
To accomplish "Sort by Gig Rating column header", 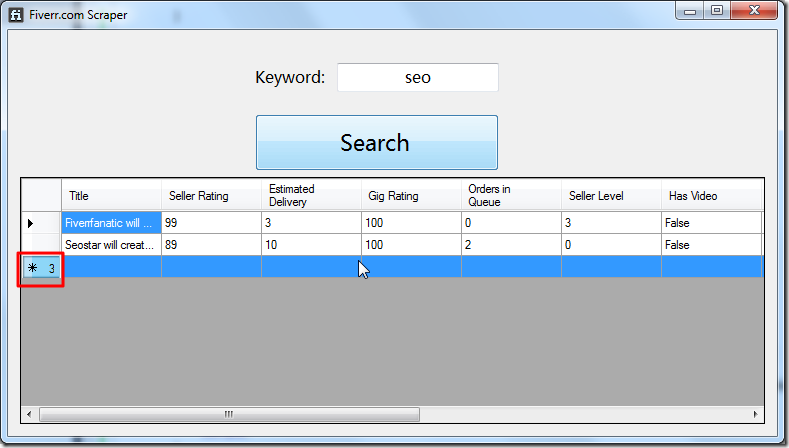I will point(411,195).
